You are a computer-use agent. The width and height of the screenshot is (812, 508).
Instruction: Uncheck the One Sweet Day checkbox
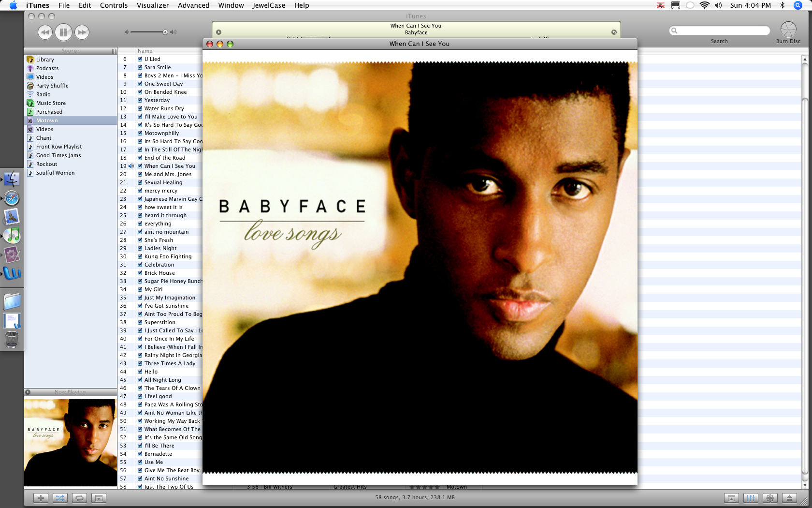[140, 84]
